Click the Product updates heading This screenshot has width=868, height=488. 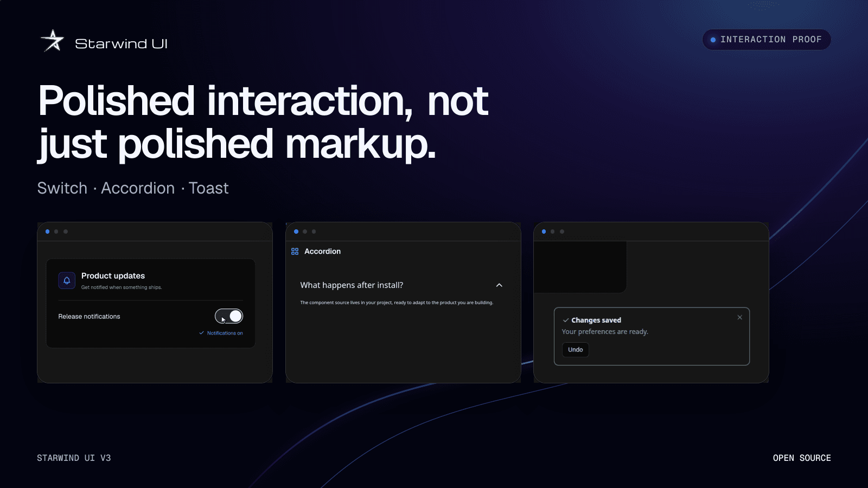click(113, 276)
